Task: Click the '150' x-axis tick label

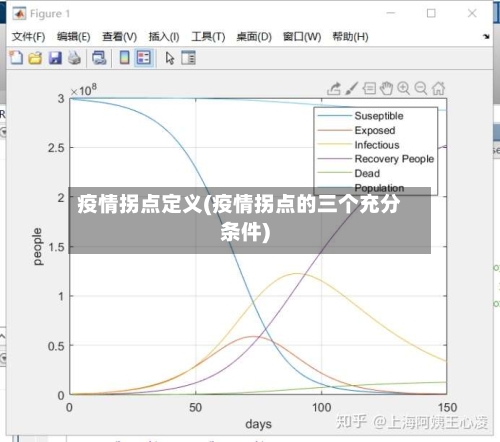Action: point(447,408)
